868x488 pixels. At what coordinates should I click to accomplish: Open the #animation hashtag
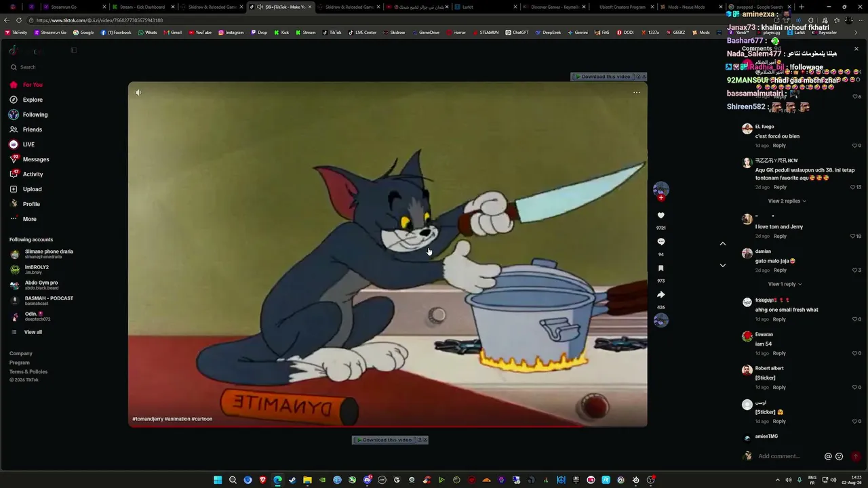[x=178, y=419]
